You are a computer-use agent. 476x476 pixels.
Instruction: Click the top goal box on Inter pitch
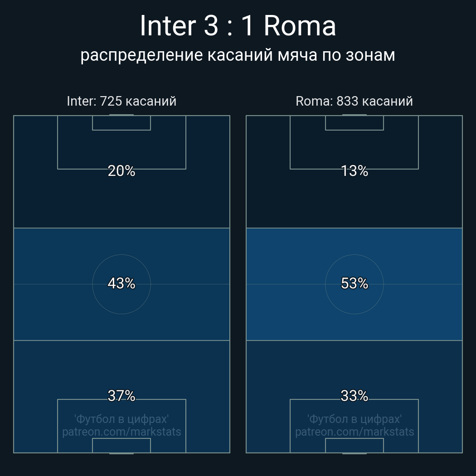click(x=121, y=123)
